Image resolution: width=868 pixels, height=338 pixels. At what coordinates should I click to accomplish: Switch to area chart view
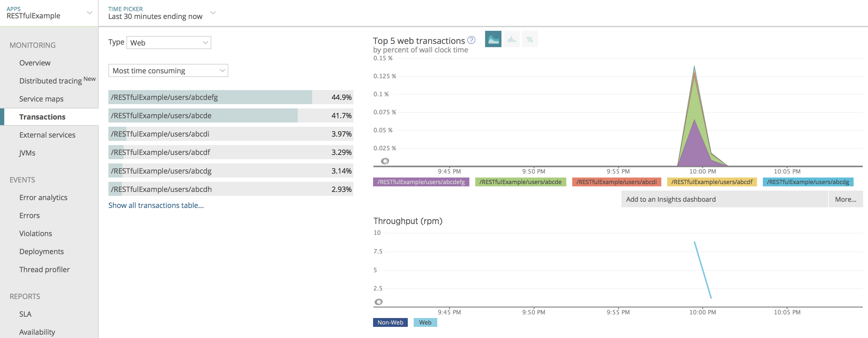click(x=493, y=39)
